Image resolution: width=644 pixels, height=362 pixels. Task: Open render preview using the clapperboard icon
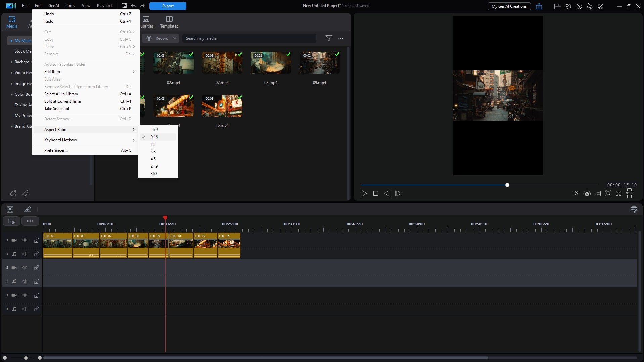[587, 194]
